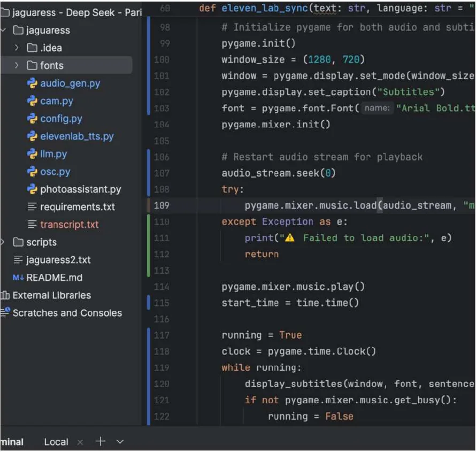Open audio_gen.py Python file icon
The height and width of the screenshot is (452, 476).
[32, 83]
